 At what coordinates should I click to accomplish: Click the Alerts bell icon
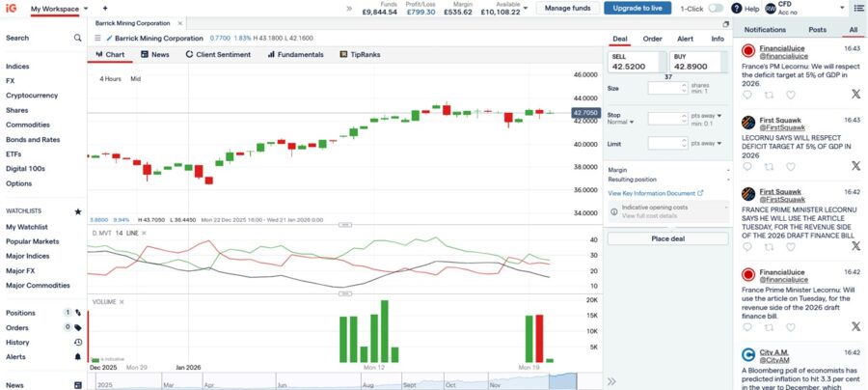[78, 357]
